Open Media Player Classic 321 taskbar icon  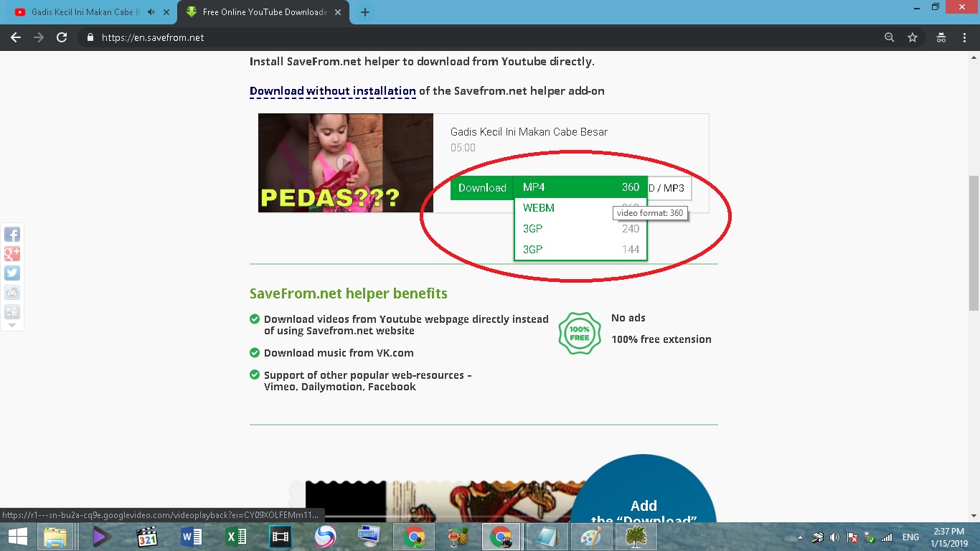coord(147,537)
